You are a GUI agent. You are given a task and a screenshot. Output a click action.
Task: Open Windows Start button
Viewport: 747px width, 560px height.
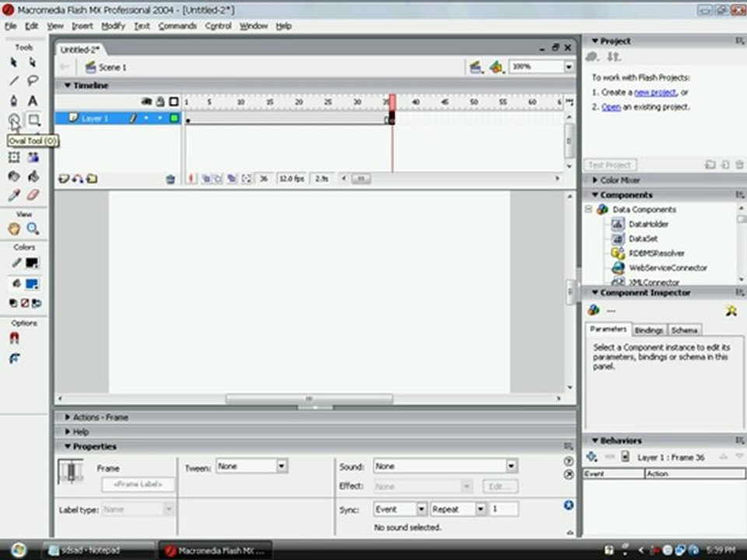[x=18, y=550]
